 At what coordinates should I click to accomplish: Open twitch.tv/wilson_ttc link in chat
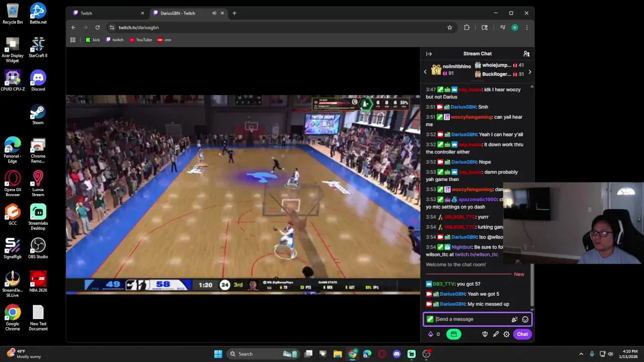click(476, 254)
